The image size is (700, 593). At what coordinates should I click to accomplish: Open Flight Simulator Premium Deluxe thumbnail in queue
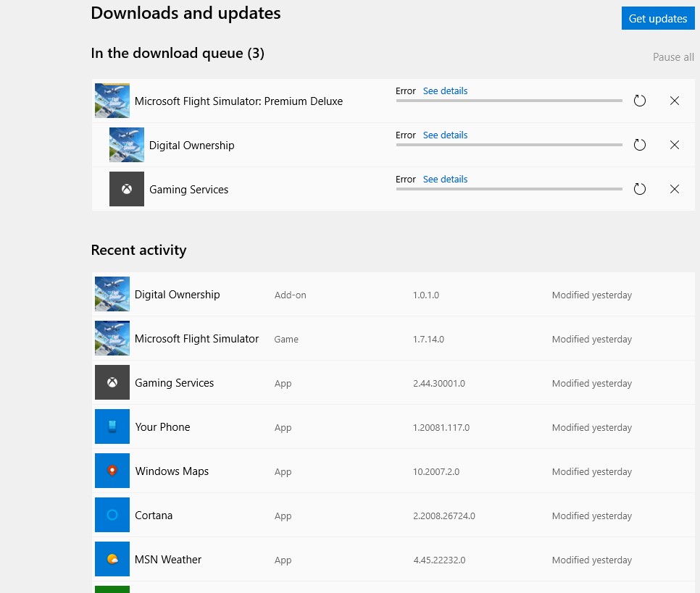[112, 101]
